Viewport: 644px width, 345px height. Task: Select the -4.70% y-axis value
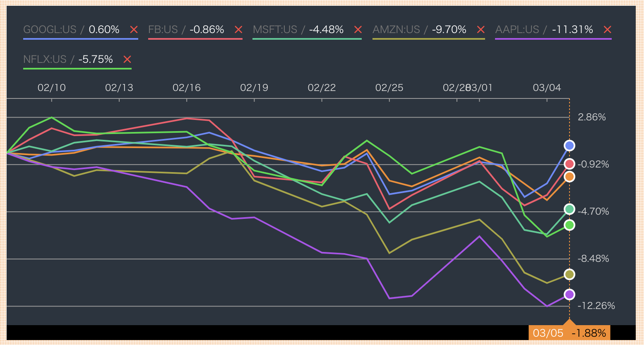point(593,211)
